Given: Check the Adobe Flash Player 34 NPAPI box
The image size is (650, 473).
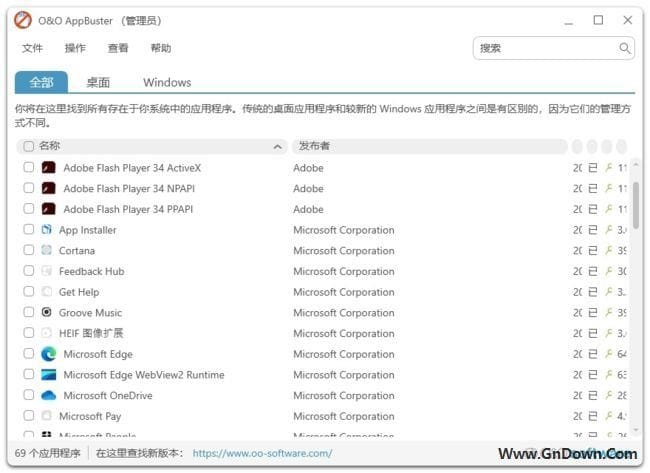Looking at the screenshot, I should point(29,188).
